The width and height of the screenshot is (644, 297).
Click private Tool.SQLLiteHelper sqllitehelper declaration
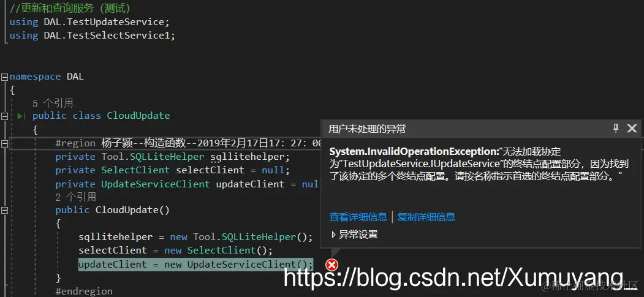click(x=173, y=157)
